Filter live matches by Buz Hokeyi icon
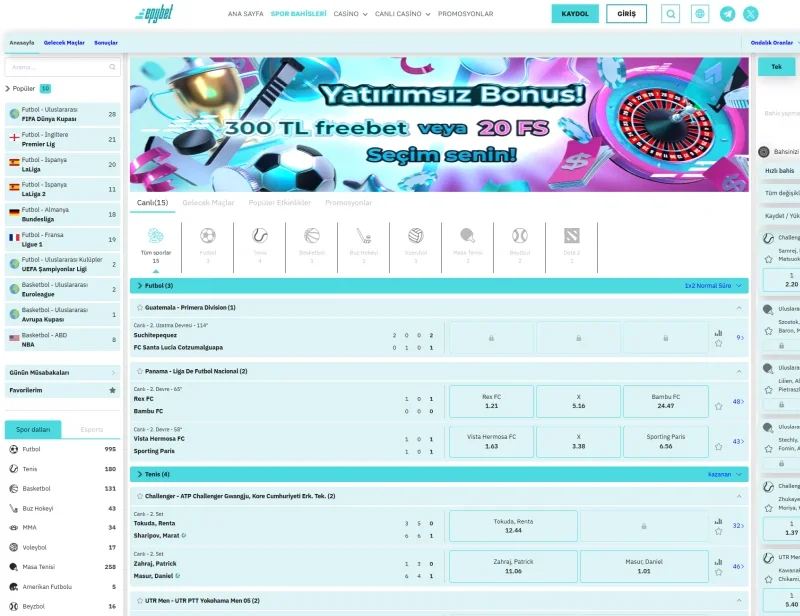Viewport: 800px width, 616px height. pyautogui.click(x=364, y=236)
